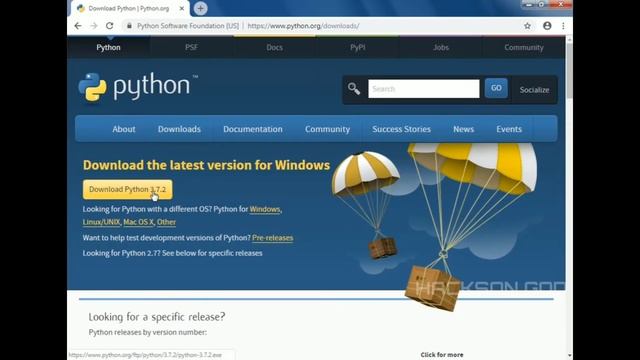Click the 'Click for more' text

(x=442, y=355)
